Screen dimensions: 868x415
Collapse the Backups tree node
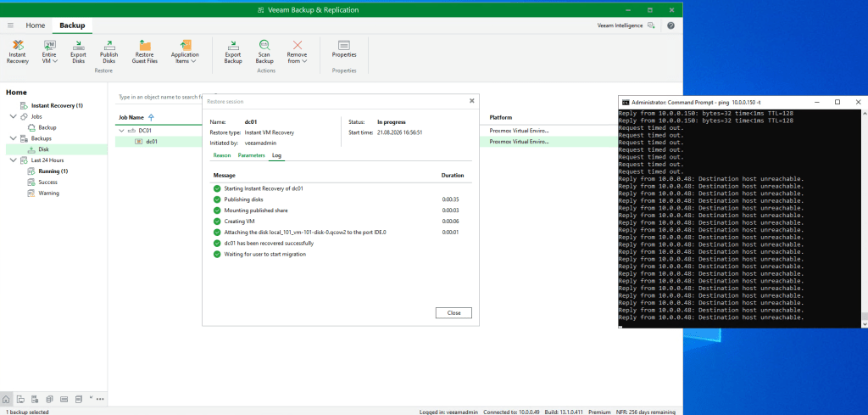[x=13, y=138]
